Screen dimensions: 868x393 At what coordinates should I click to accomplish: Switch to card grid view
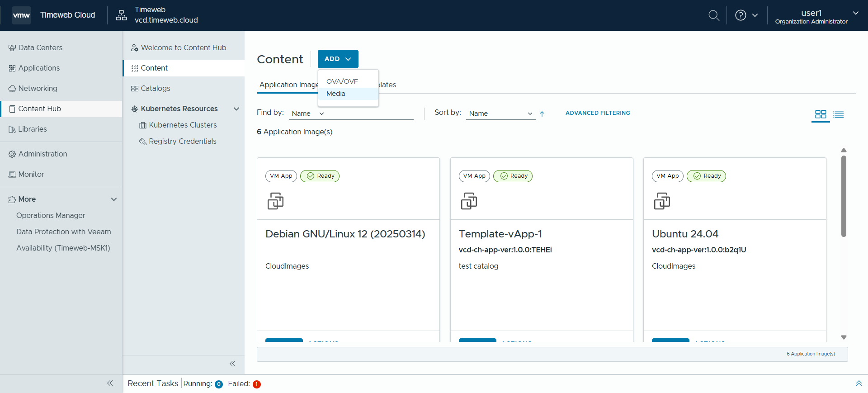[821, 114]
